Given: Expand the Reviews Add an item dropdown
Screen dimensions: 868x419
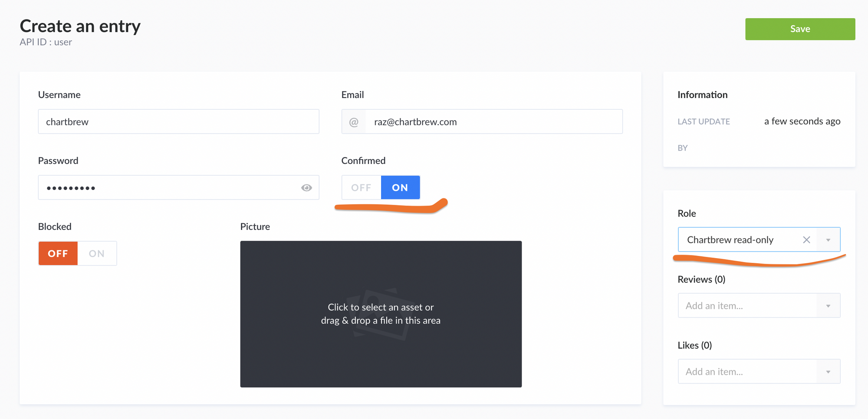Looking at the screenshot, I should [829, 305].
